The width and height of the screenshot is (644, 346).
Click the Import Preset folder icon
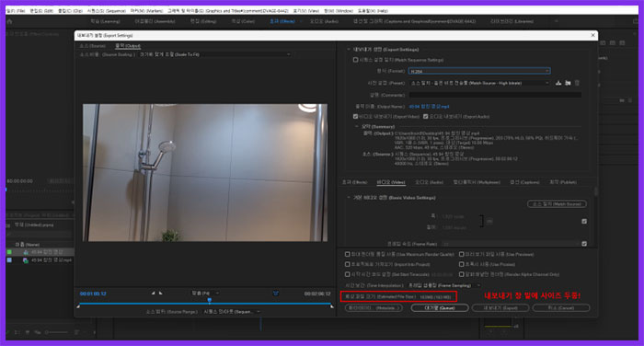[568, 83]
